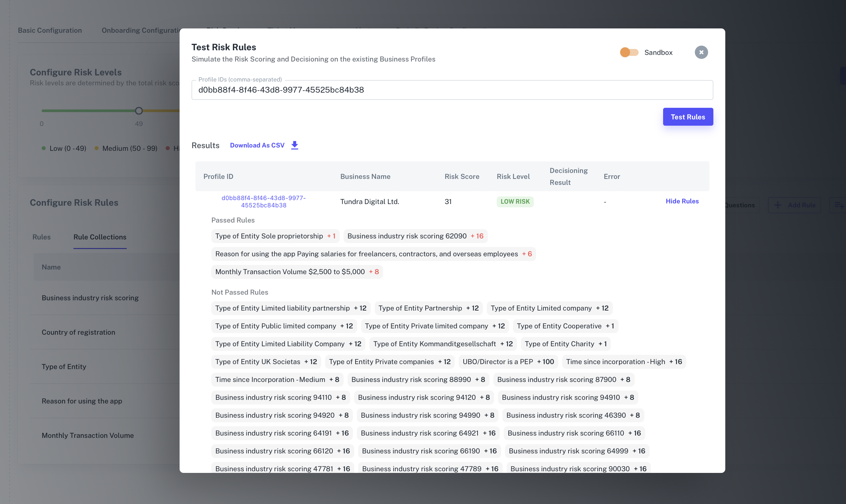Click the risk score value 31
846x504 pixels.
click(x=448, y=202)
